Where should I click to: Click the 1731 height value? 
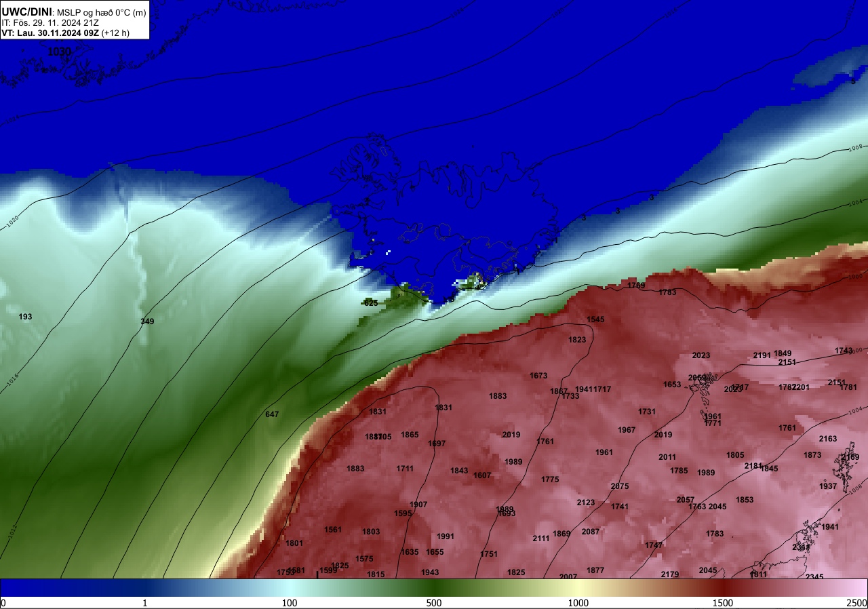647,412
